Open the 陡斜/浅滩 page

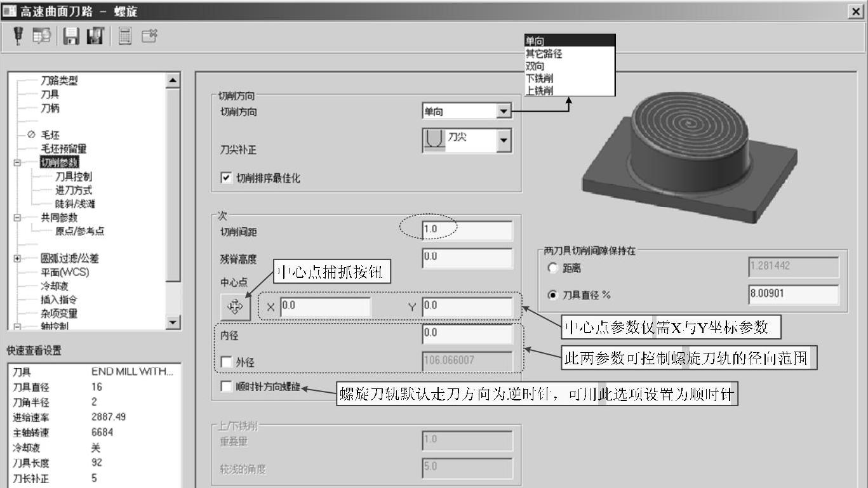click(x=76, y=204)
